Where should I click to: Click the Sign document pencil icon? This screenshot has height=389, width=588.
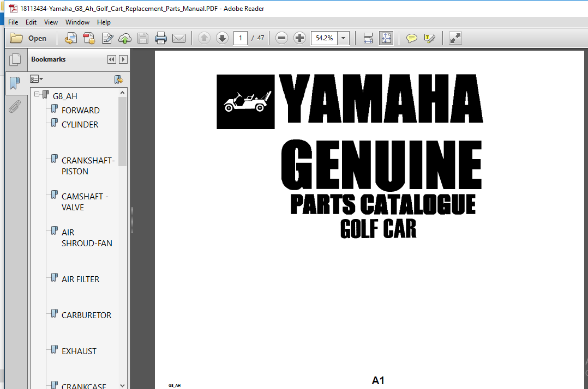(107, 38)
